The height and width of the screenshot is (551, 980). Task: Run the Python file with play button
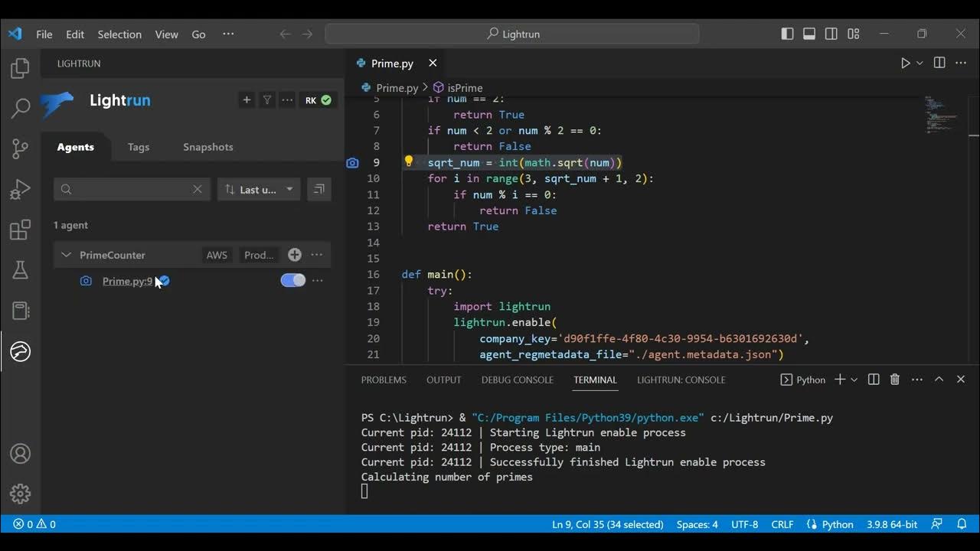(906, 63)
